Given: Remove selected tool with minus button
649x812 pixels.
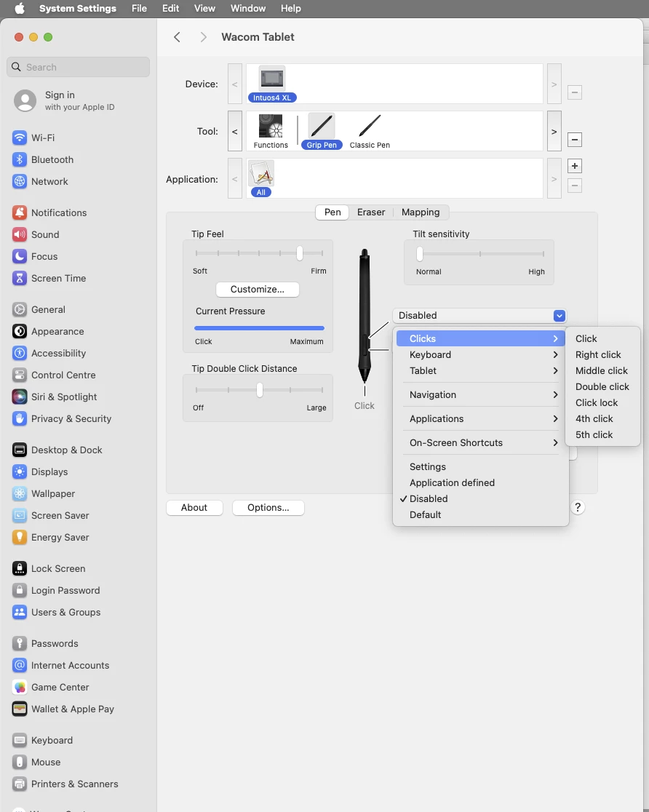Looking at the screenshot, I should pyautogui.click(x=574, y=139).
